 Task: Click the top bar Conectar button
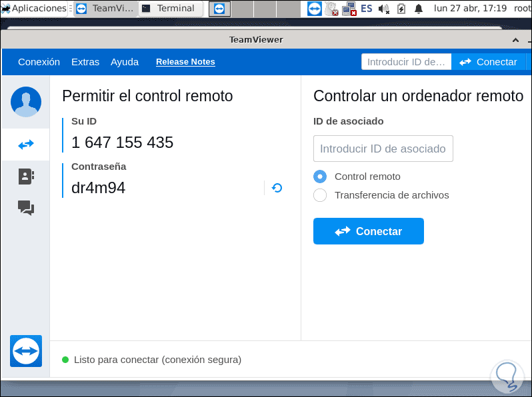(488, 62)
